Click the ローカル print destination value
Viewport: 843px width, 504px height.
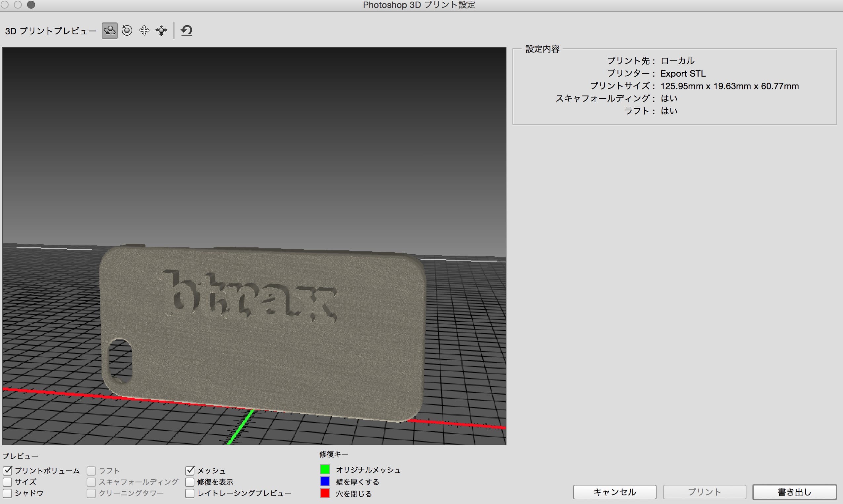point(677,61)
